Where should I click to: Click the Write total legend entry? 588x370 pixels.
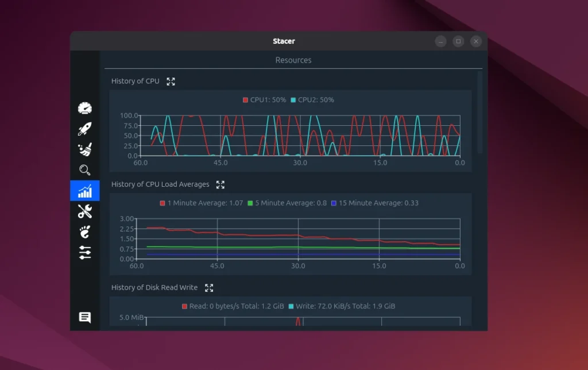tap(342, 307)
